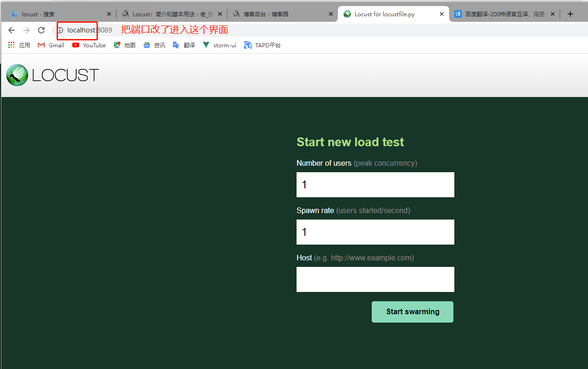Click the Start new load test heading
Viewport: 588px width, 369px height.
coord(350,142)
